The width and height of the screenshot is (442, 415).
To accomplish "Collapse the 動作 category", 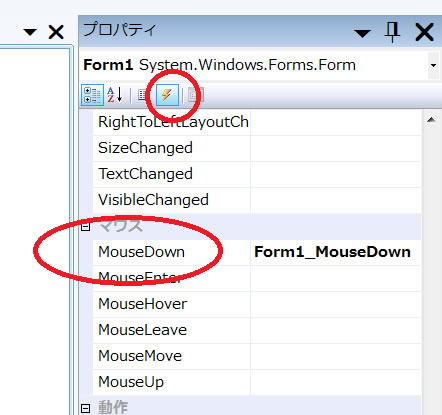I will pos(86,408).
